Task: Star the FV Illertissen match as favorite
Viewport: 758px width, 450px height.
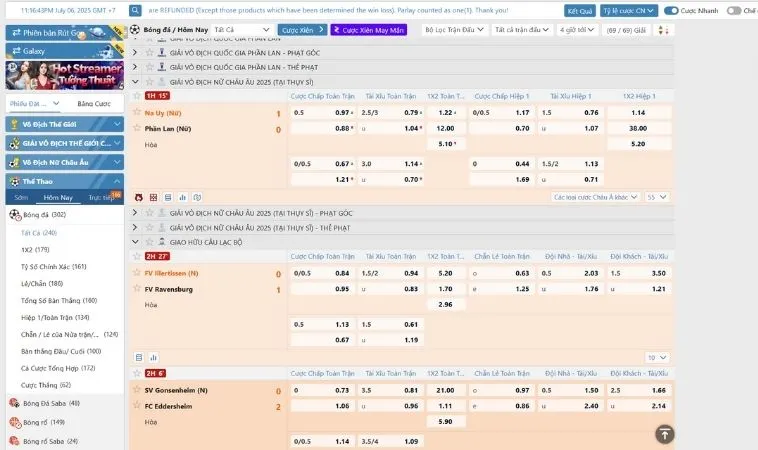Action: tap(137, 272)
